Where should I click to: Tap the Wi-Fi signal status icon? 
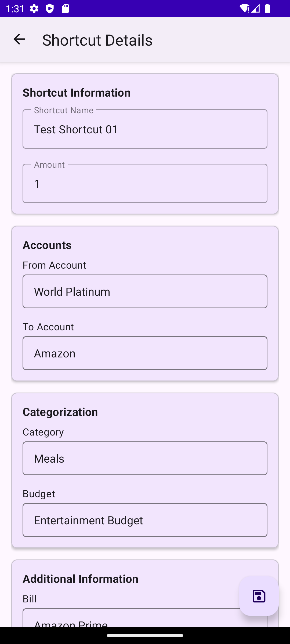(244, 9)
